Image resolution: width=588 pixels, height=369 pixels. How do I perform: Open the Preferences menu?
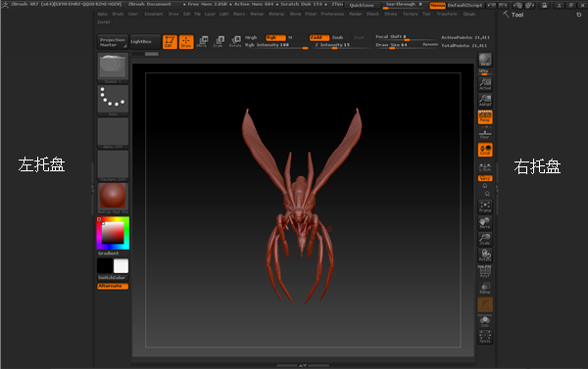tap(332, 14)
